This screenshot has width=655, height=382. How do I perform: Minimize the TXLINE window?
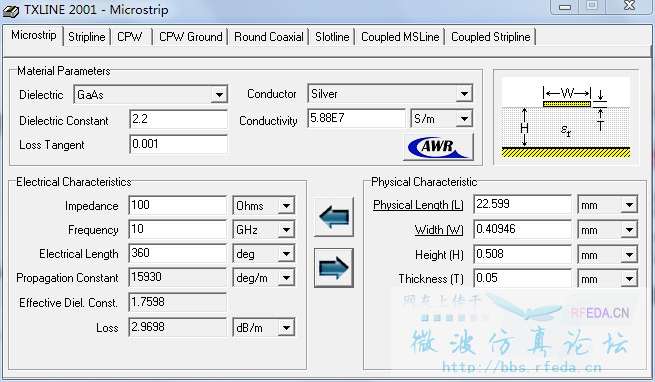tap(565, 7)
